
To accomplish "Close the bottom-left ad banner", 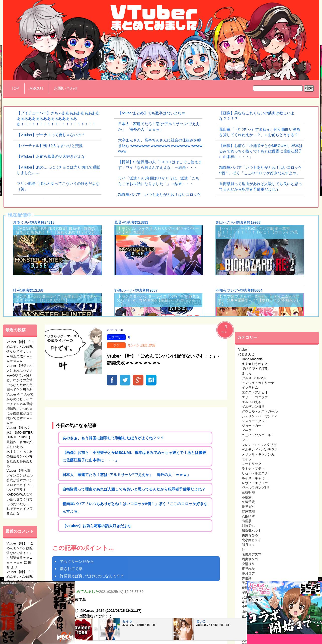I will pos(2,579).
